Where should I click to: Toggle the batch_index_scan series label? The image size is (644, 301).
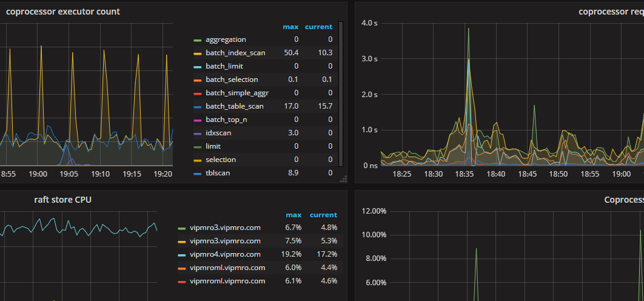[235, 53]
